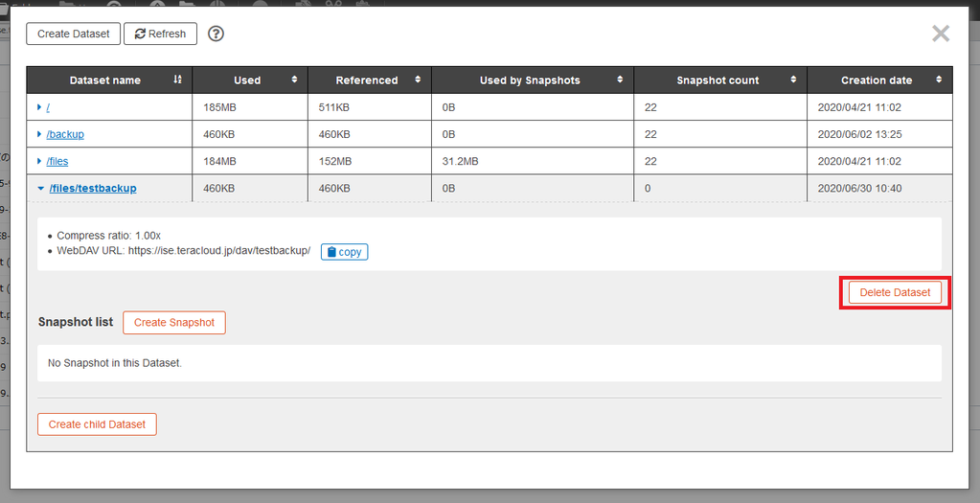Image resolution: width=980 pixels, height=503 pixels.
Task: Click the Delete Dataset button
Action: click(x=895, y=292)
